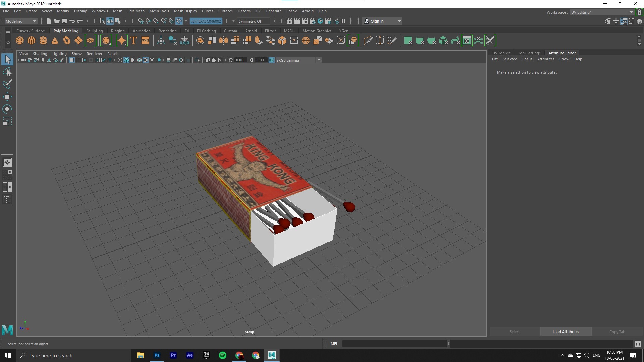Toggle Symmetry off dropdown setting
The height and width of the screenshot is (362, 644).
pos(254,21)
